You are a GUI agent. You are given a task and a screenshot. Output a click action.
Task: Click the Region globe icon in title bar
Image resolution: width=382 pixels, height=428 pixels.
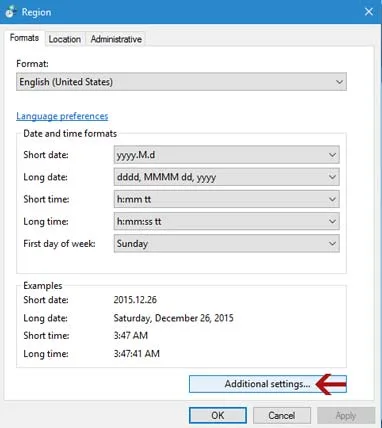[x=11, y=12]
